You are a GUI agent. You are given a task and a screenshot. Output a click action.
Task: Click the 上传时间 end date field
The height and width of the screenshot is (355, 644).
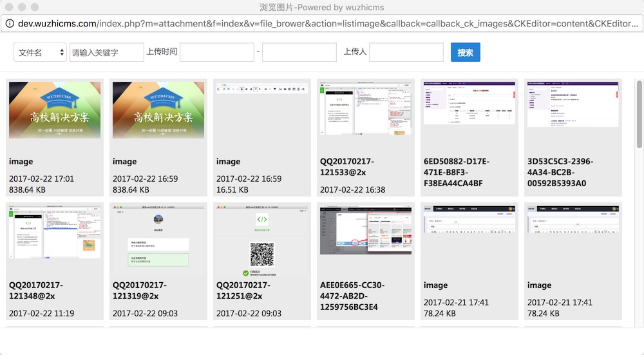pyautogui.click(x=299, y=53)
